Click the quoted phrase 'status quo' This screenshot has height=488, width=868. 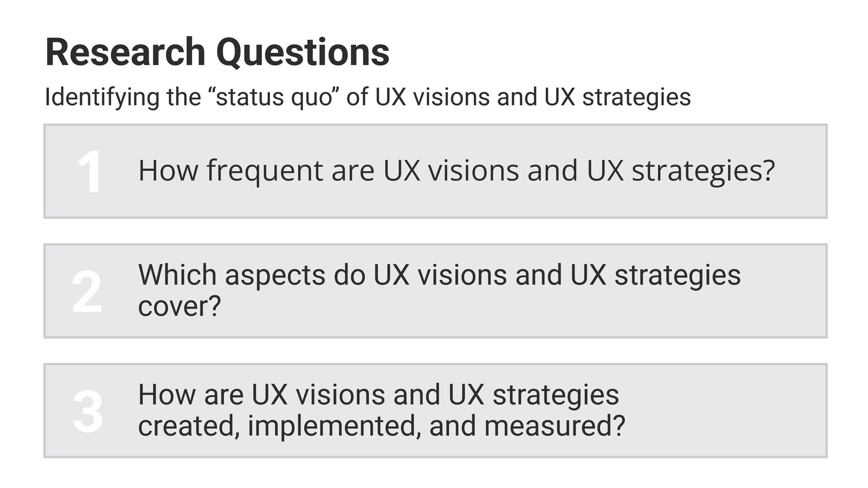click(274, 97)
